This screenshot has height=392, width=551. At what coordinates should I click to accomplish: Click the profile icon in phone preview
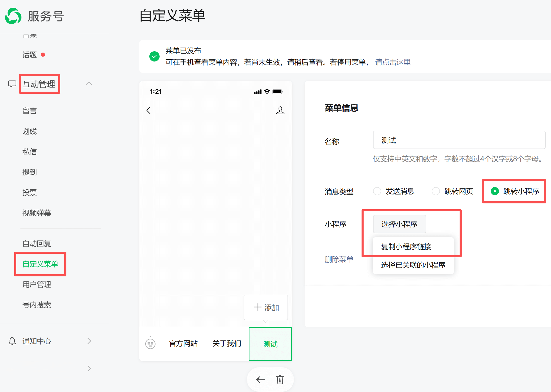coord(280,110)
